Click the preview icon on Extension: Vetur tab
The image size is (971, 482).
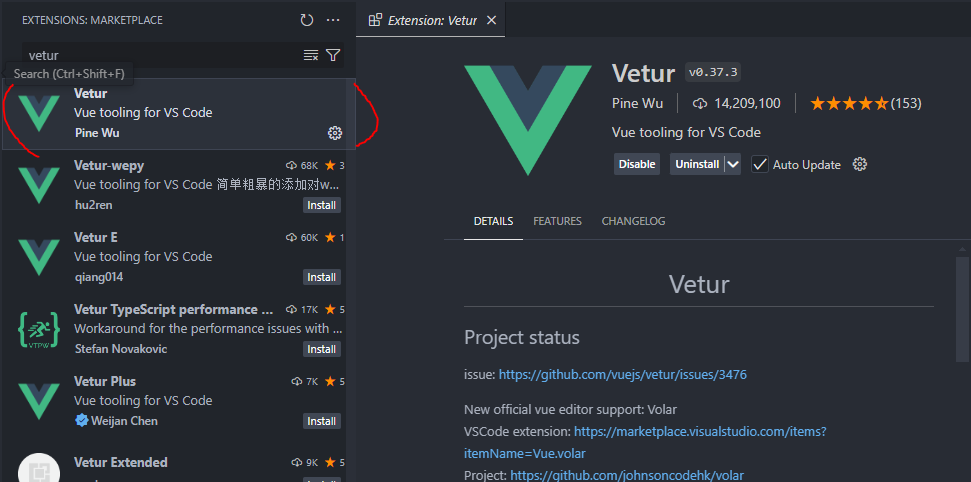[x=375, y=20]
